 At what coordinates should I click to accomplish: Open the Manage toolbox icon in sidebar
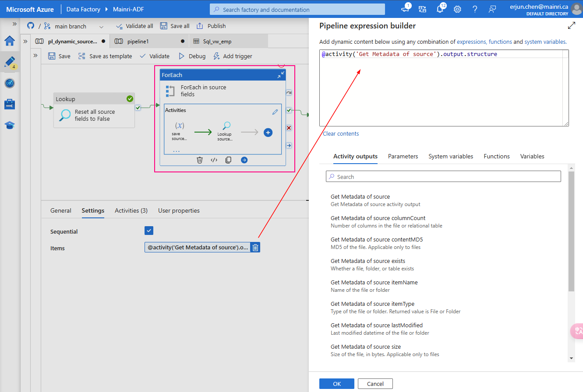point(9,104)
